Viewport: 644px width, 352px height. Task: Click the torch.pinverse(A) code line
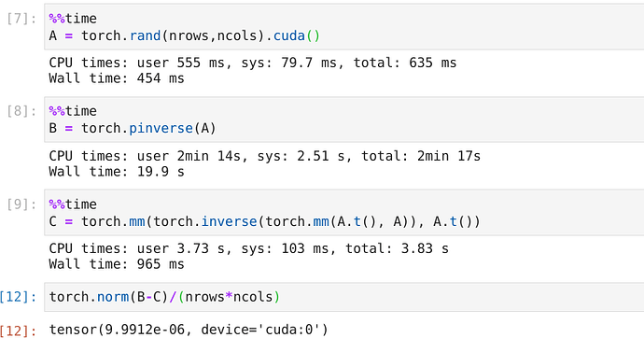tap(133, 129)
